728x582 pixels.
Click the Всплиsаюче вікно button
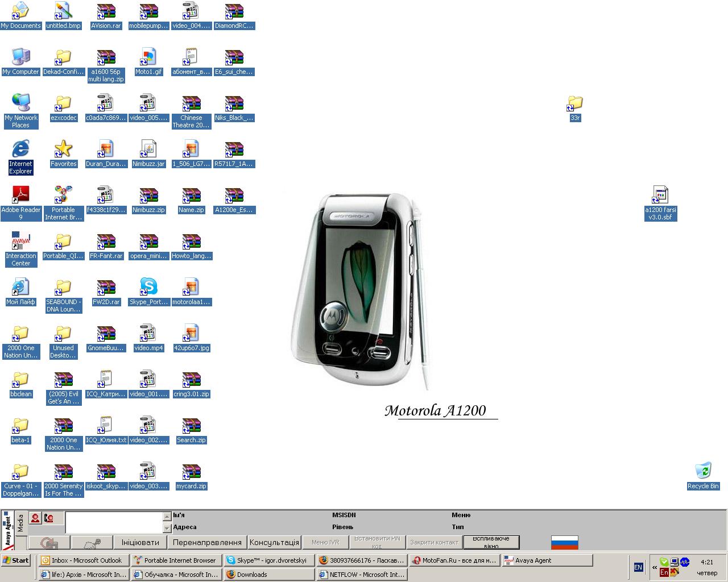[x=491, y=542]
